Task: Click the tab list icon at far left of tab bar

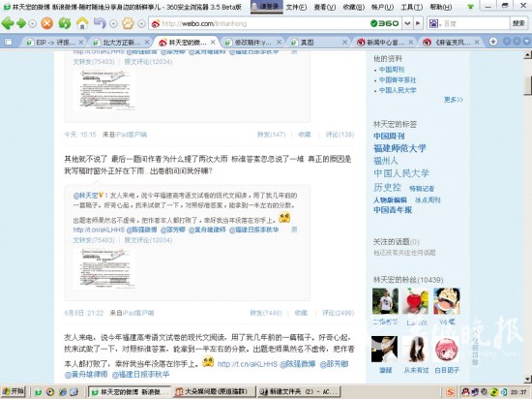Action: click(x=8, y=42)
